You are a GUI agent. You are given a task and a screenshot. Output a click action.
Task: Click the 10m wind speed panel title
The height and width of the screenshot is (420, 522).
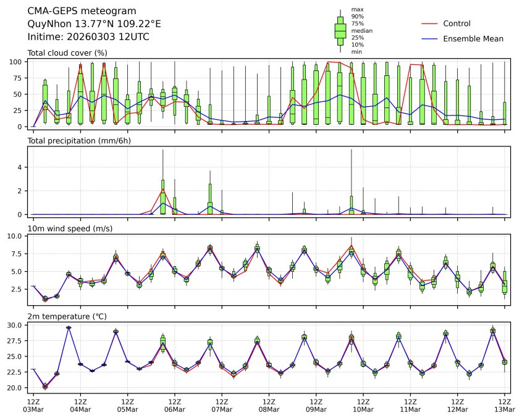tap(67, 229)
